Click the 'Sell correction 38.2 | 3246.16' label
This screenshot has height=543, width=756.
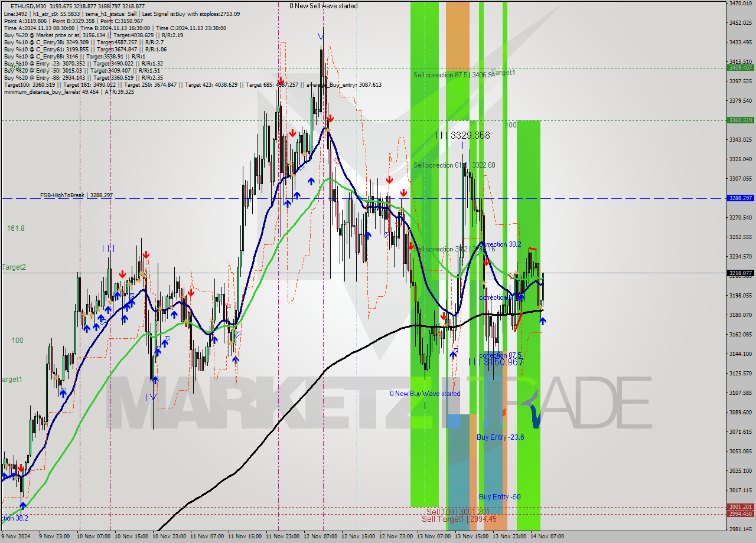454,249
